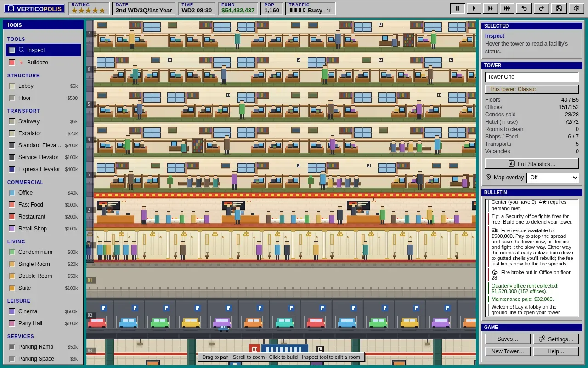Open Full Statistics window
This screenshot has width=588, height=368.
tap(532, 164)
